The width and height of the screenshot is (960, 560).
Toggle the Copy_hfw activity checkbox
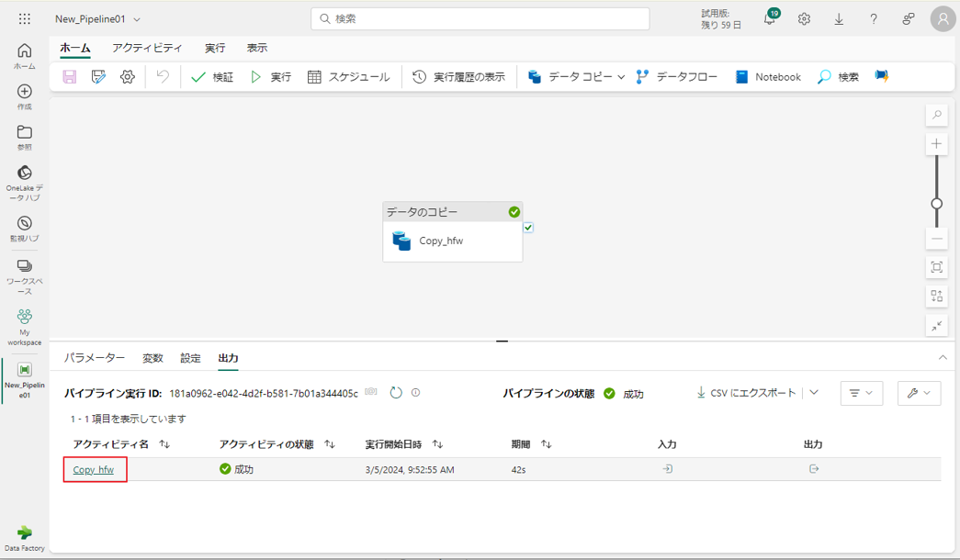click(x=528, y=228)
